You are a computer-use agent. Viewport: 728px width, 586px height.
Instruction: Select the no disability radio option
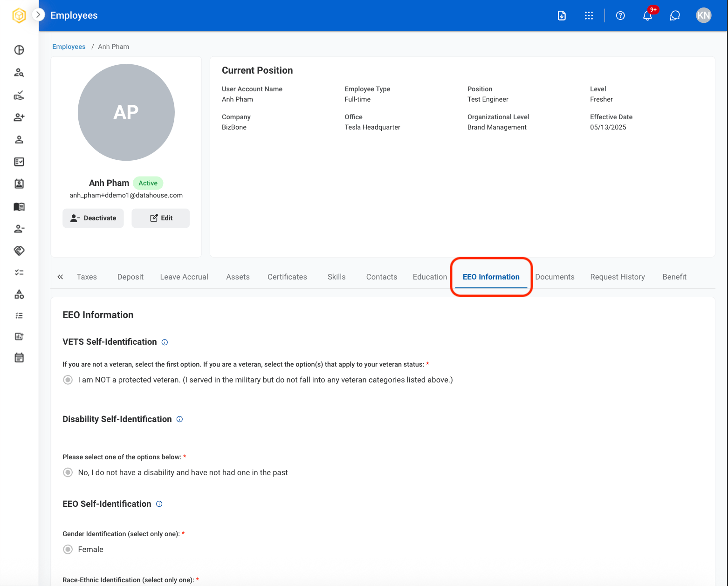[x=68, y=472]
